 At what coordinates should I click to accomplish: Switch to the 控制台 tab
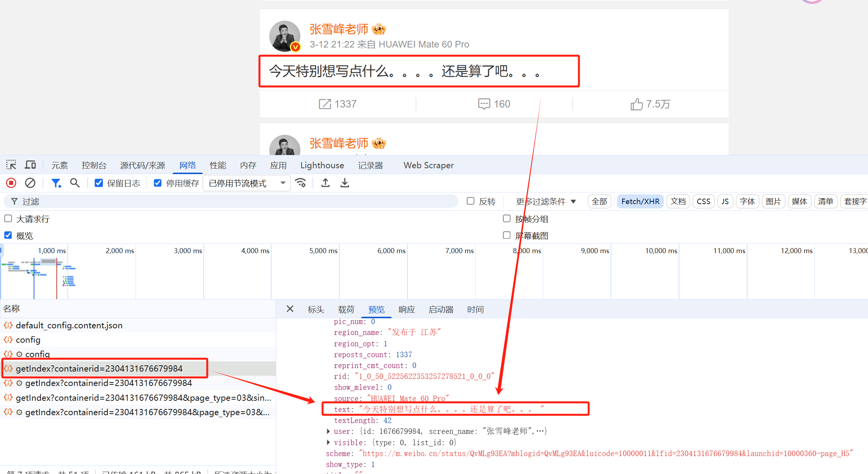(94, 165)
